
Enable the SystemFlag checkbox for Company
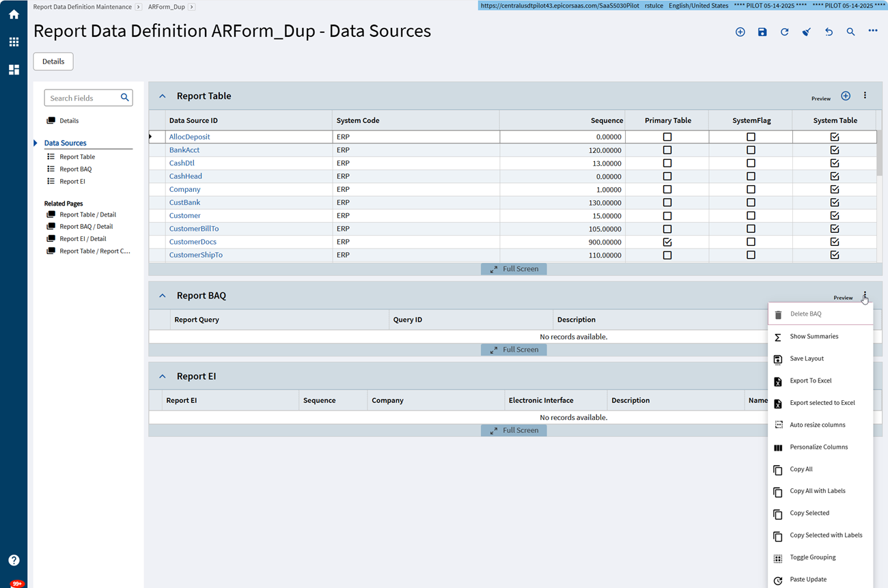(751, 189)
